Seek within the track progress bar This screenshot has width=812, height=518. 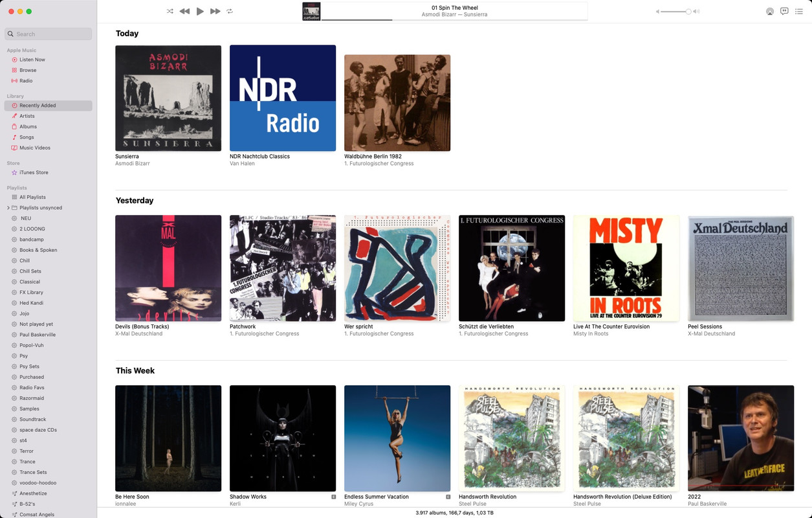tap(454, 20)
